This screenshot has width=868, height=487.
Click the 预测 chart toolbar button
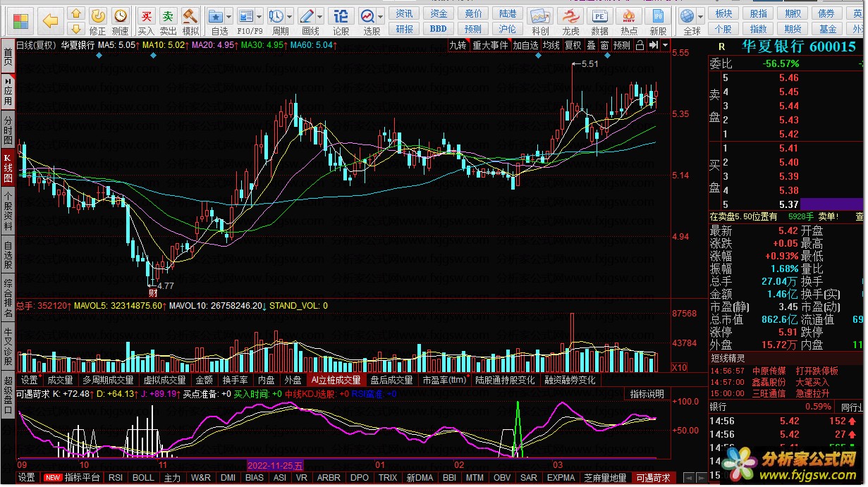click(x=622, y=45)
